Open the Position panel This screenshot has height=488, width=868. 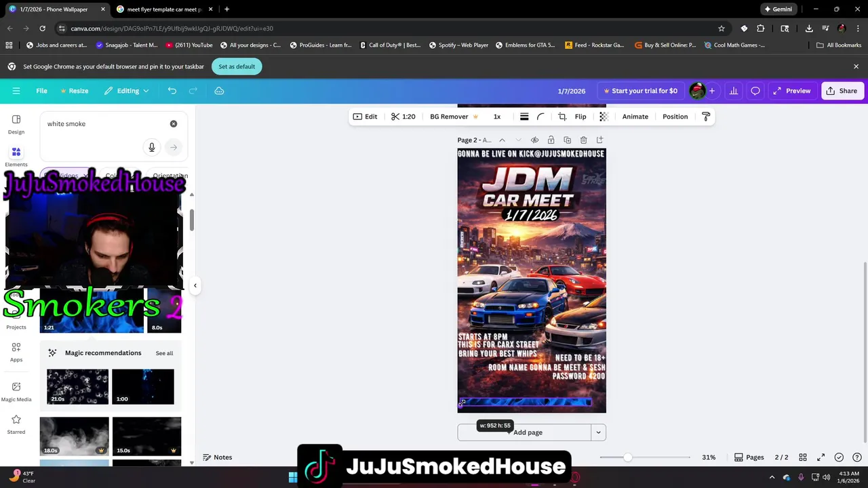coord(675,117)
